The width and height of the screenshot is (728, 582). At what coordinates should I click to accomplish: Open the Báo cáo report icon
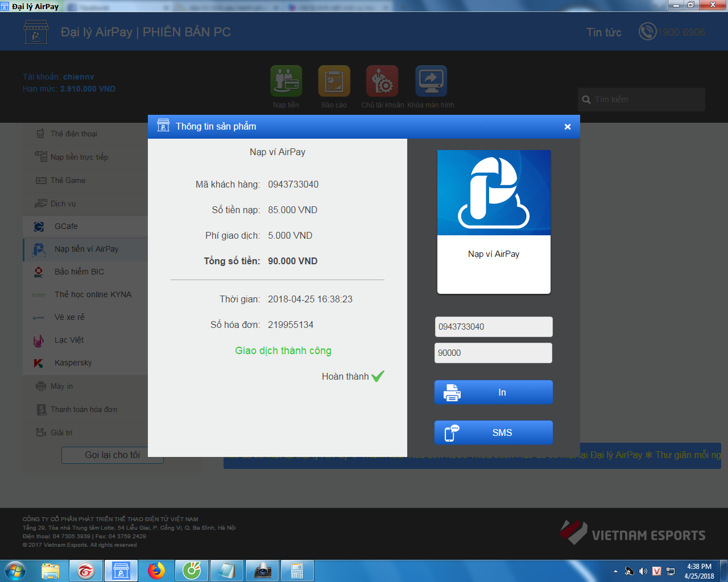click(334, 81)
